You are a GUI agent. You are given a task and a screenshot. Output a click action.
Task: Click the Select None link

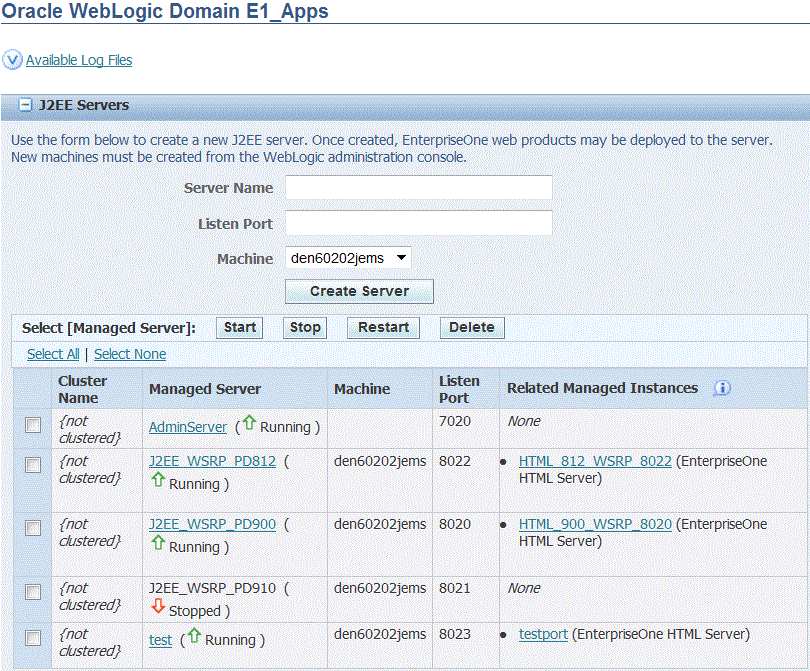(x=130, y=354)
